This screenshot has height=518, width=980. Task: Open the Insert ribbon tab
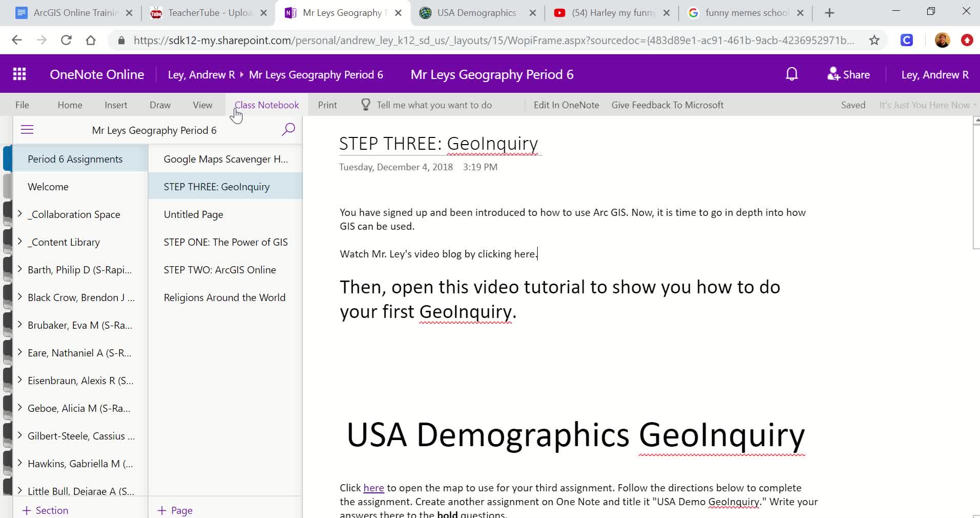point(116,105)
